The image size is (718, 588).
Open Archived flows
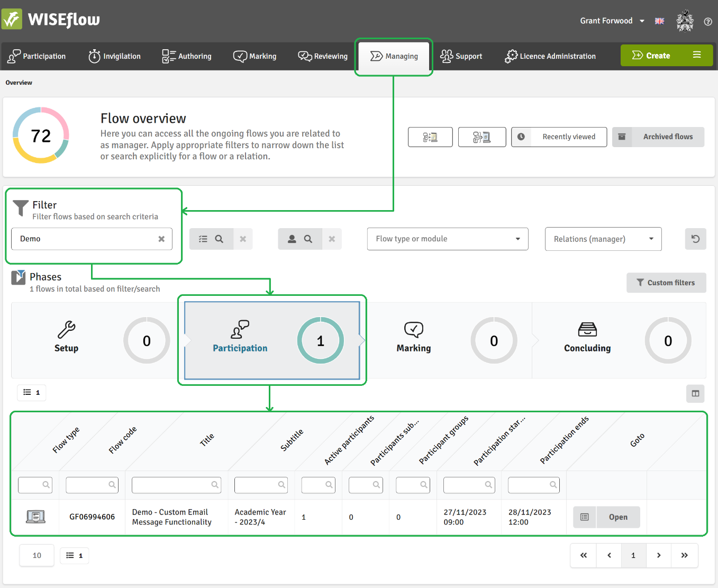tap(658, 137)
